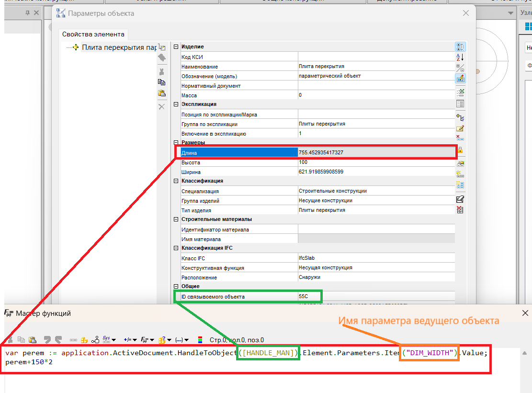The image size is (532, 393).
Task: Edit the Ширина value 621.919859908599
Action: [376, 172]
